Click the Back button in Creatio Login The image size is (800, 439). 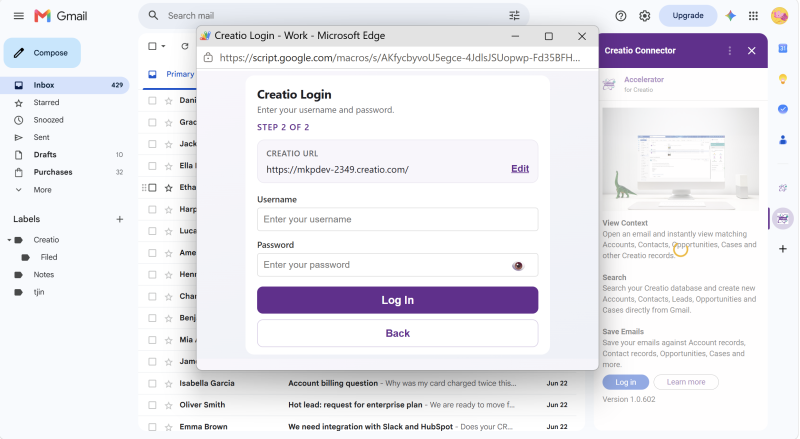[x=397, y=333]
